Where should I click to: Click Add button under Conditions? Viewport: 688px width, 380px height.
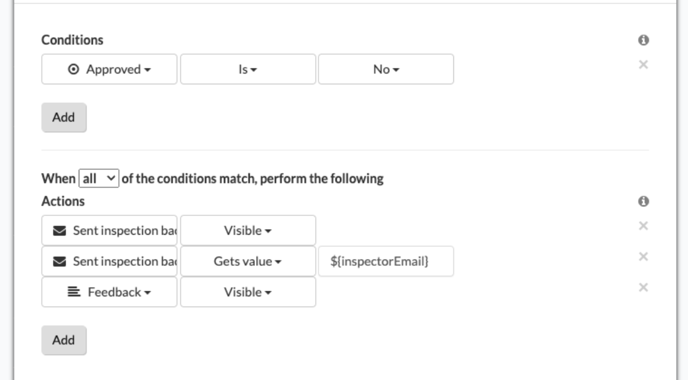(x=64, y=118)
